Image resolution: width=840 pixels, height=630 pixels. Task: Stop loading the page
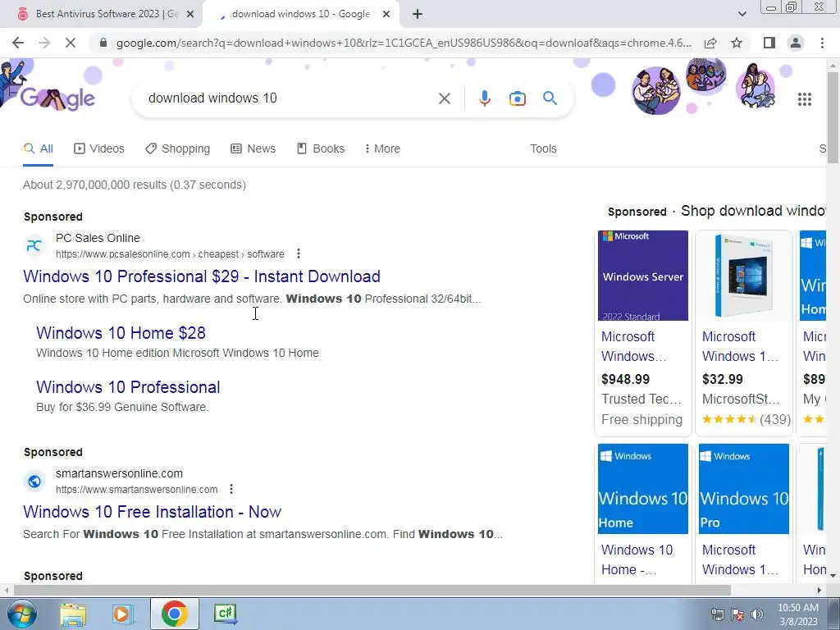[71, 43]
